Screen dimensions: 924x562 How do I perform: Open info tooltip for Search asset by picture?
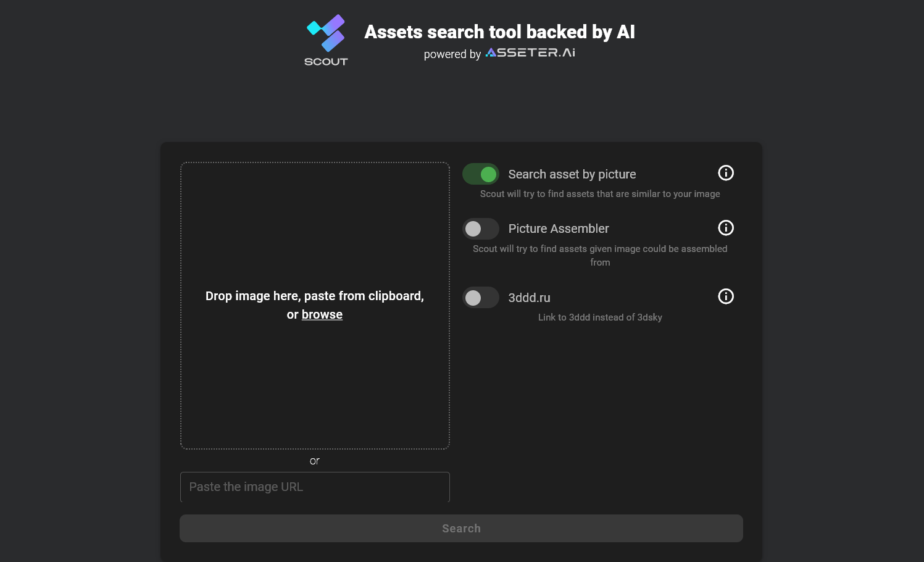pos(726,173)
